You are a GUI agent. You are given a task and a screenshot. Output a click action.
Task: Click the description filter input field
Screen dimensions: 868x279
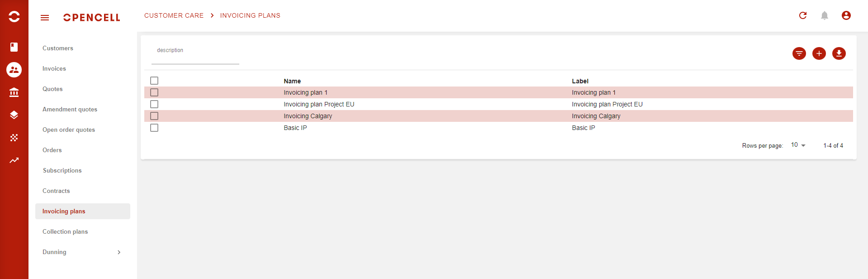click(x=195, y=57)
